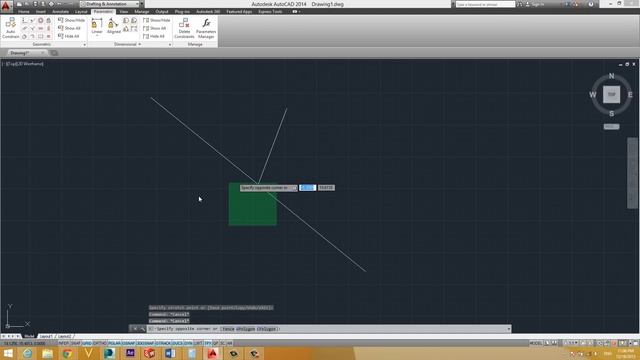The image size is (640, 360).
Task: Click the E direction on ViewCube compass
Action: pyautogui.click(x=630, y=94)
